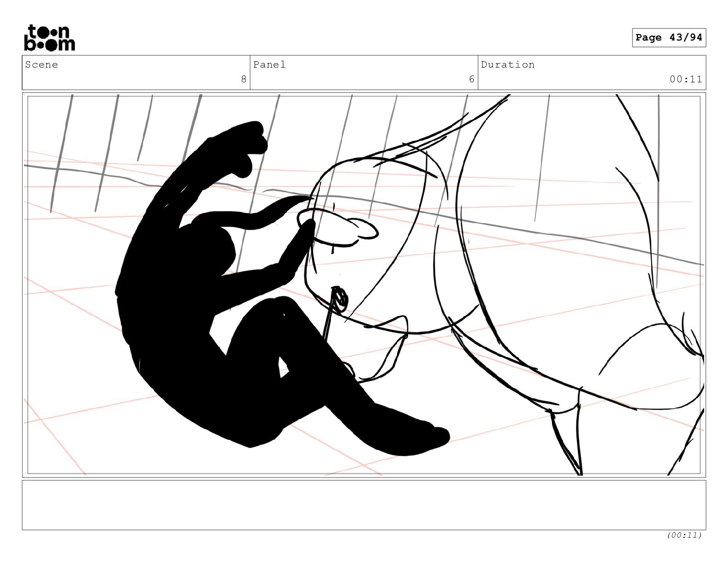Click the scene number "8"

click(x=244, y=79)
